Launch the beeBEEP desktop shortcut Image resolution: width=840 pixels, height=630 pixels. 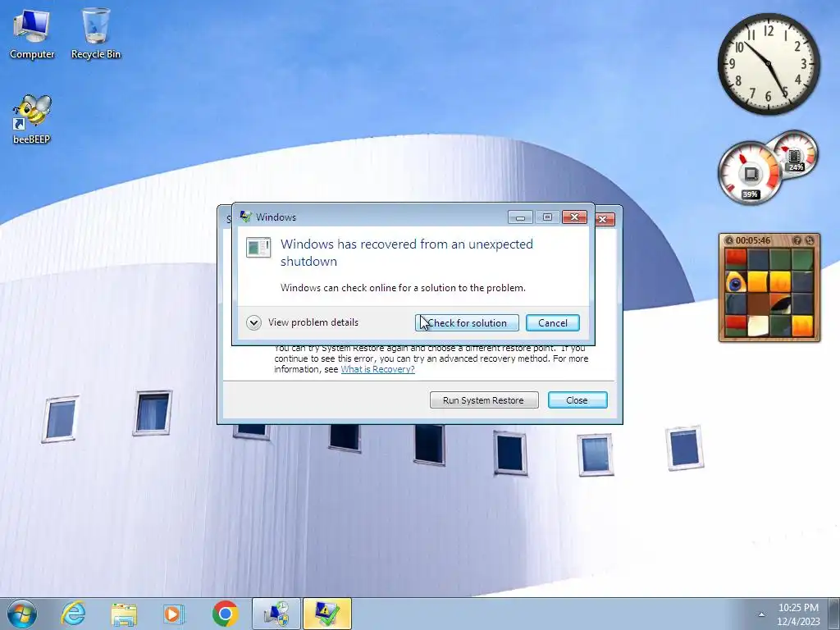click(32, 120)
